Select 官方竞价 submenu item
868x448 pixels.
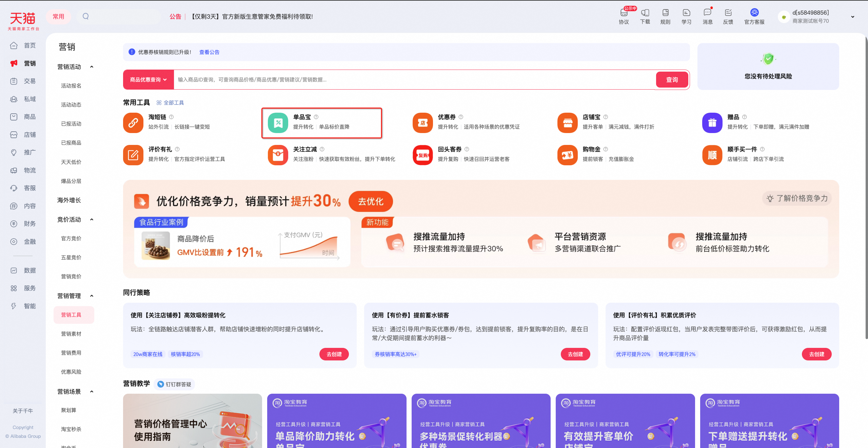pos(71,239)
